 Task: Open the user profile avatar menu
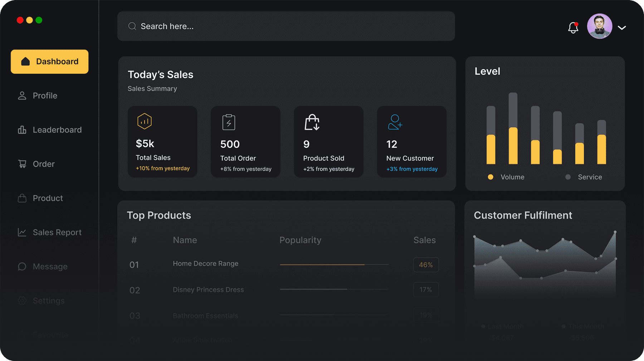600,26
